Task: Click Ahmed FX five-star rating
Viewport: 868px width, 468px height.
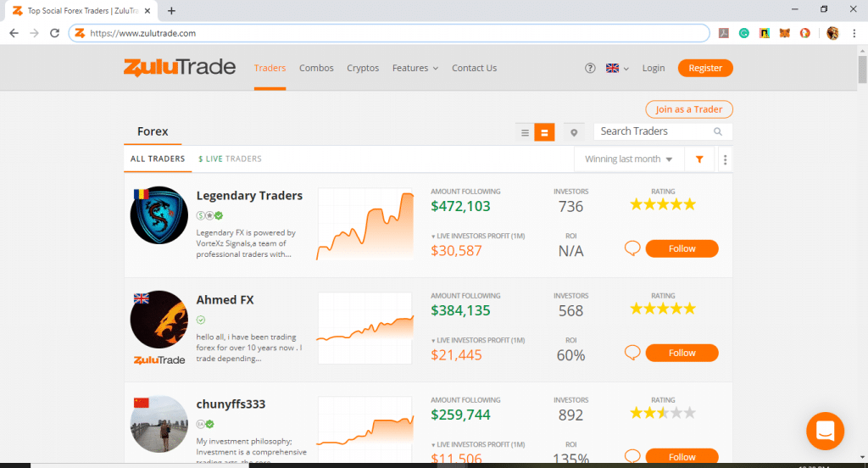Action: tap(663, 309)
